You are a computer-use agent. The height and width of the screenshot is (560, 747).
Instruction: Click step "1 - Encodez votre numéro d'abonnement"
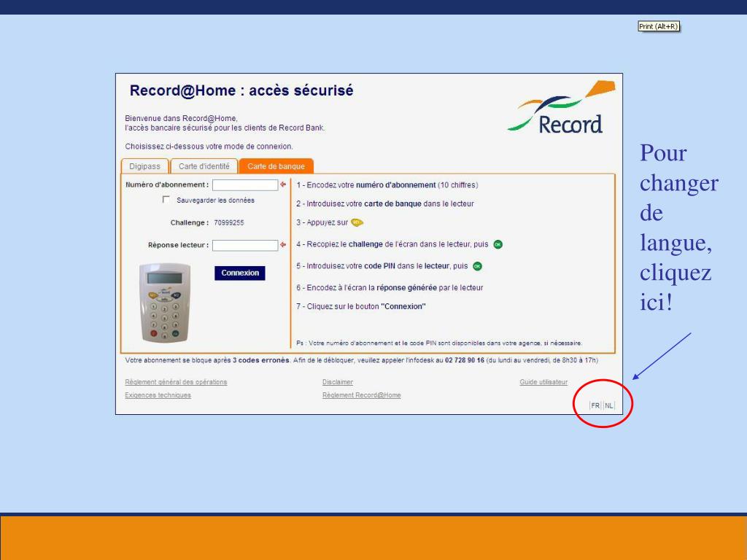pos(387,185)
